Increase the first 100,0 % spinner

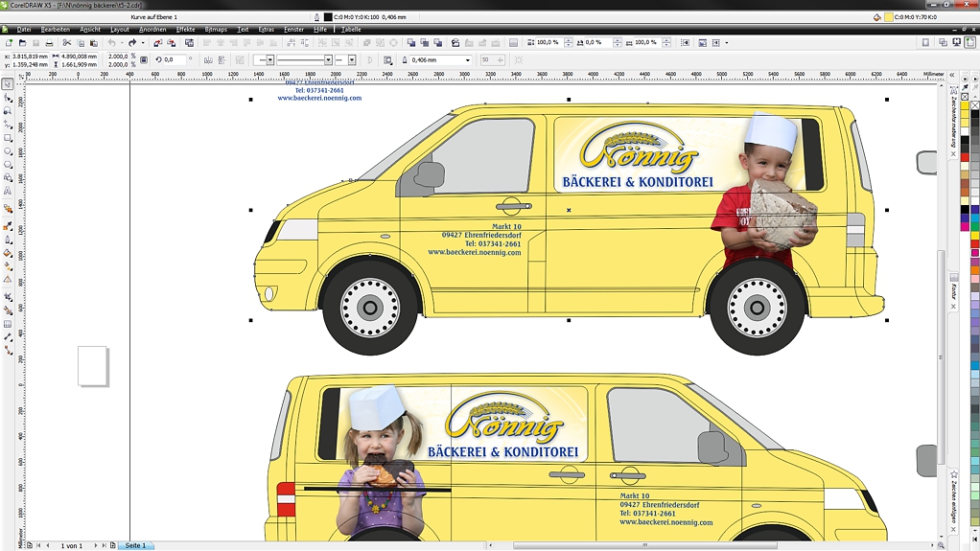(568, 40)
